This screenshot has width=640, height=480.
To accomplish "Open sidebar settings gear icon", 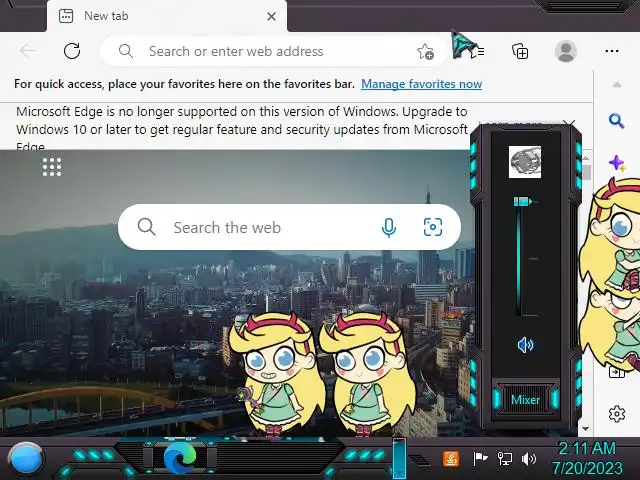I will pos(617,414).
